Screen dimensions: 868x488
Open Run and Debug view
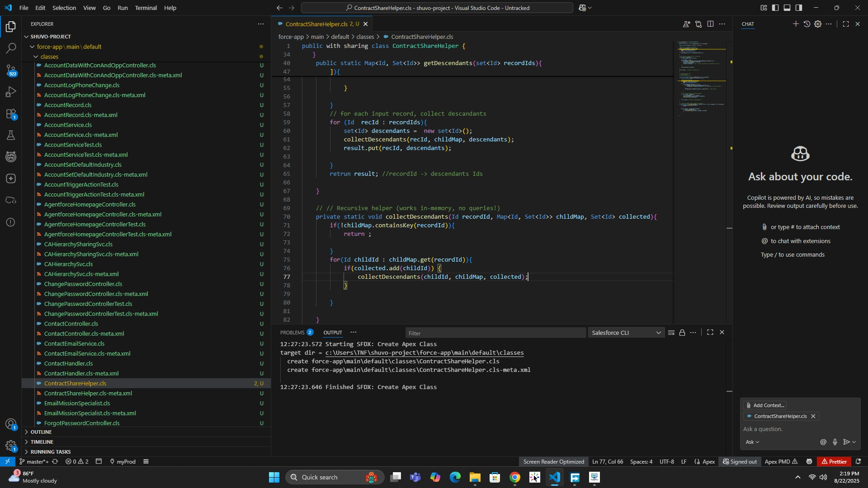(x=11, y=92)
